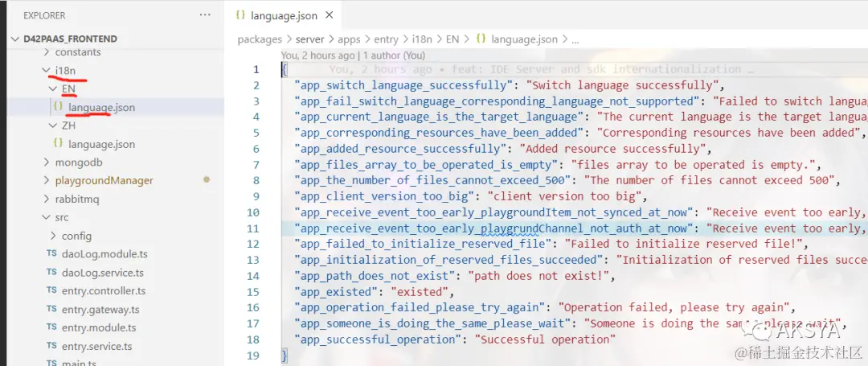The width and height of the screenshot is (868, 366).
Task: Select 'language.json' in the breadcrumb
Action: [524, 39]
